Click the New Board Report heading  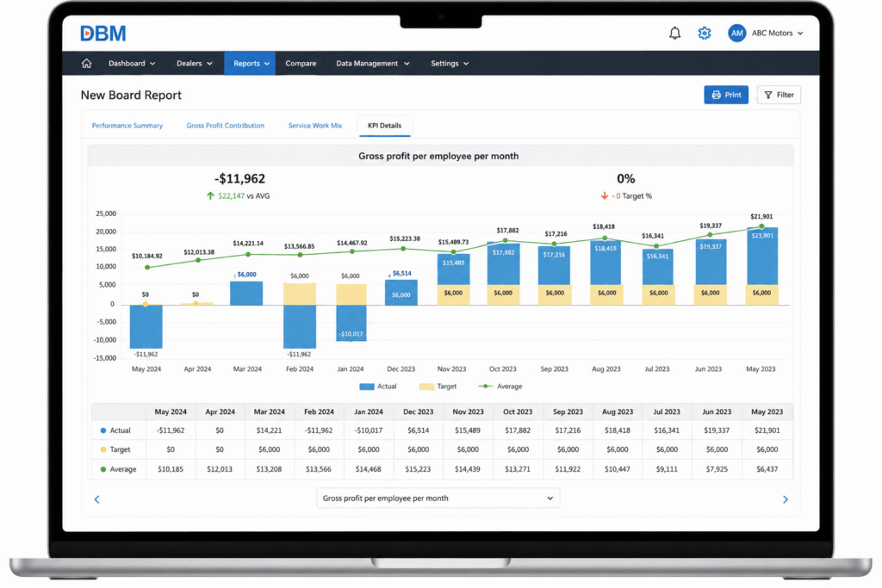131,95
